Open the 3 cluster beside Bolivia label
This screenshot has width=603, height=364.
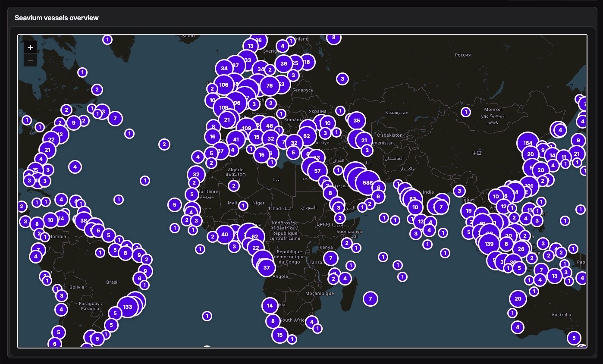click(x=62, y=295)
